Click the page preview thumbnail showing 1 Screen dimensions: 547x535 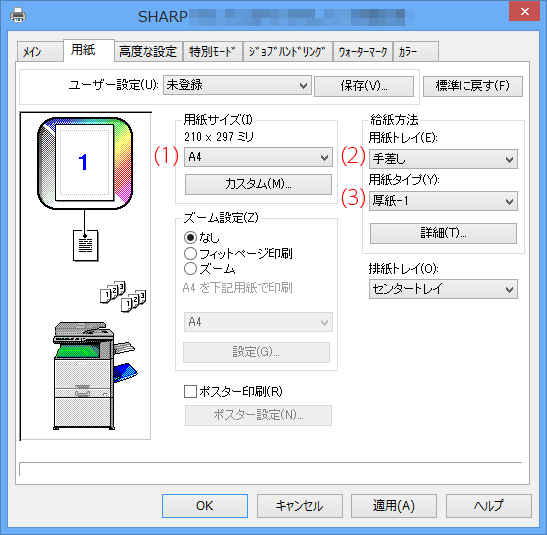85,163
